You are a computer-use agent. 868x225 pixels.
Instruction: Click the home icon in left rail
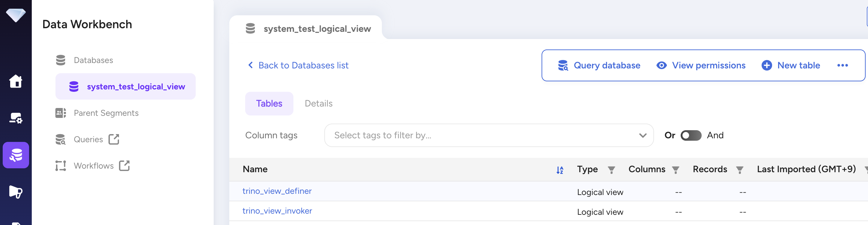tap(16, 81)
